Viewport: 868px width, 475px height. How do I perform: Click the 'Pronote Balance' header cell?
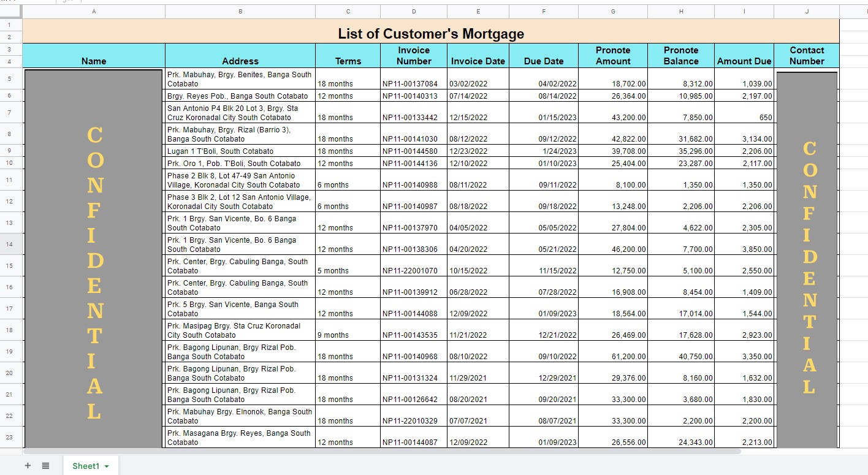(x=681, y=56)
